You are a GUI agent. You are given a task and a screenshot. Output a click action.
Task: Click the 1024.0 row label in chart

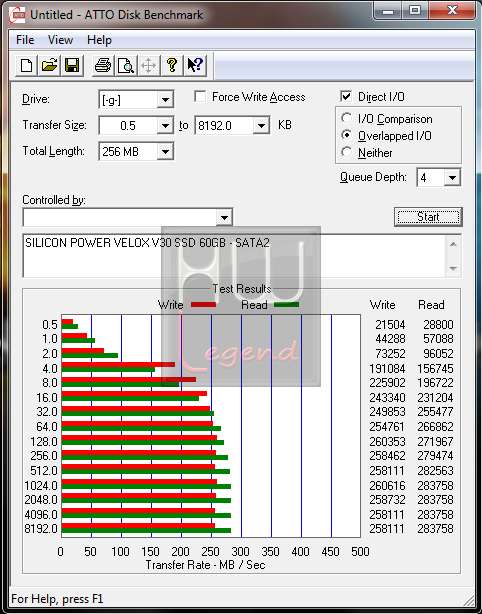(x=41, y=485)
